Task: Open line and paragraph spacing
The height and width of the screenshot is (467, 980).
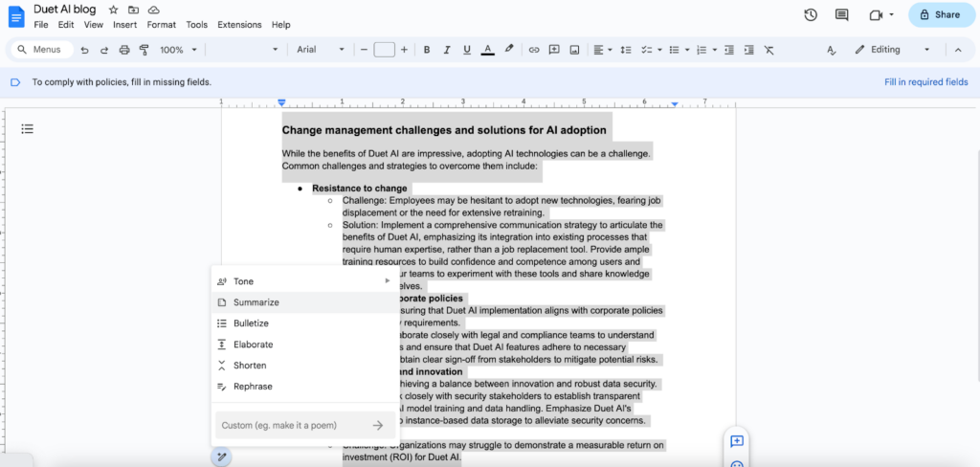Action: pos(626,50)
